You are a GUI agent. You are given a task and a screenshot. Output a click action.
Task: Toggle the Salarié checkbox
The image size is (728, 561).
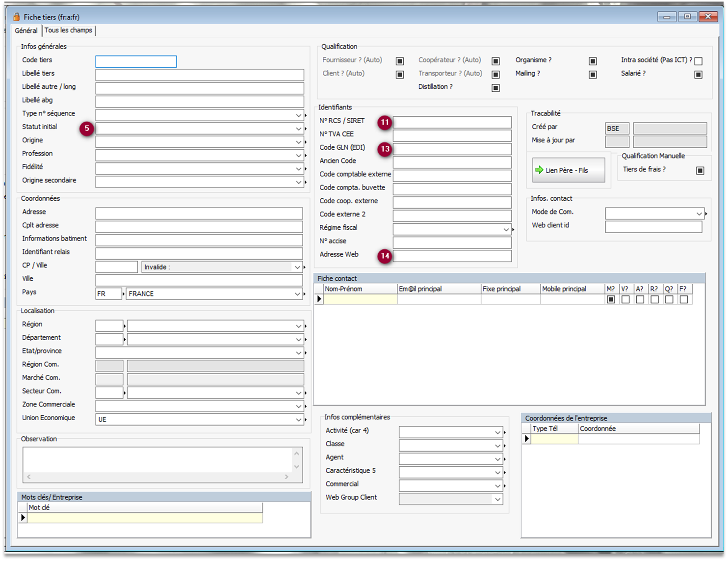(699, 75)
